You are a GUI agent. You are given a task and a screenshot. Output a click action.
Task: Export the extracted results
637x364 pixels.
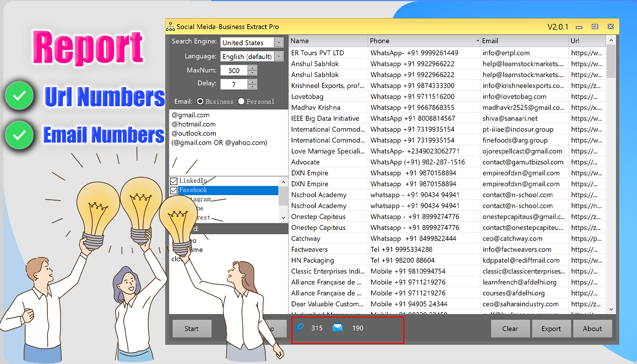pyautogui.click(x=551, y=329)
